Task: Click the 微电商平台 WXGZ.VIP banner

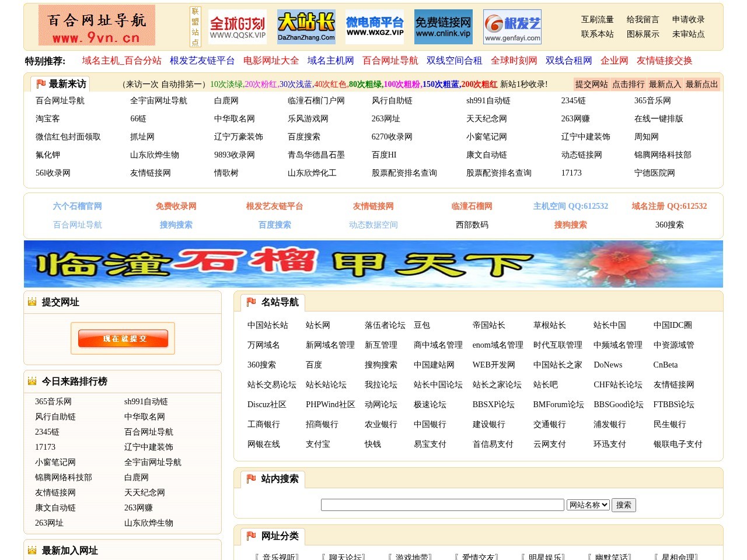Action: (375, 27)
